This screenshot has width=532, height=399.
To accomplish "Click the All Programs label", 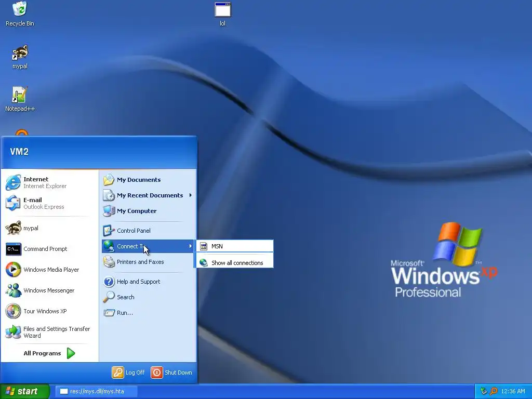I will 42,353.
